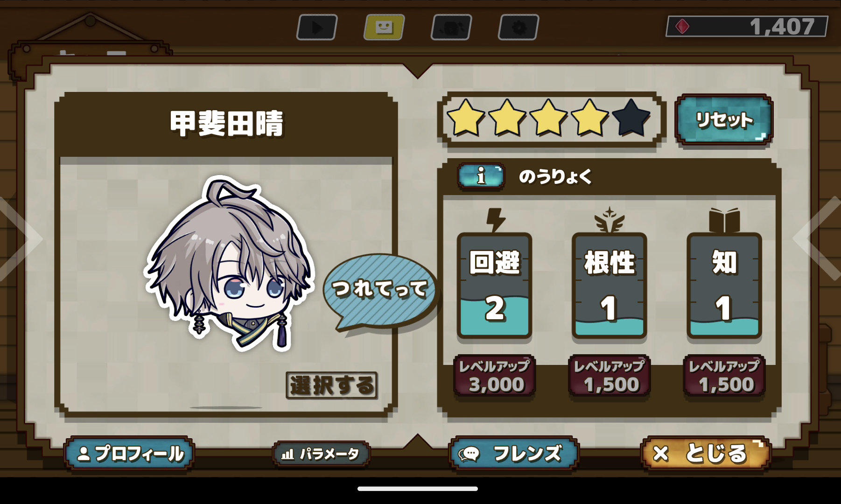Open the play icon tab at top
Viewport: 841px width, 504px height.
coord(317,28)
